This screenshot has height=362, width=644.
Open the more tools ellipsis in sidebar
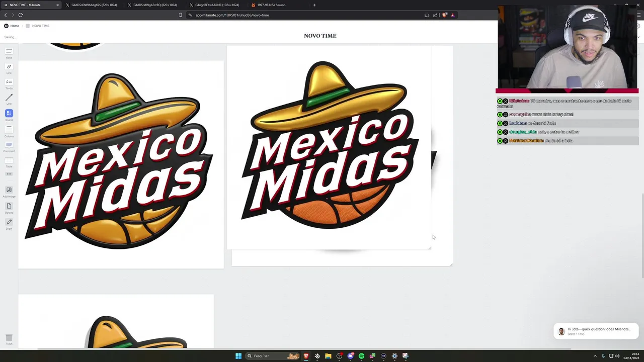coord(9,174)
